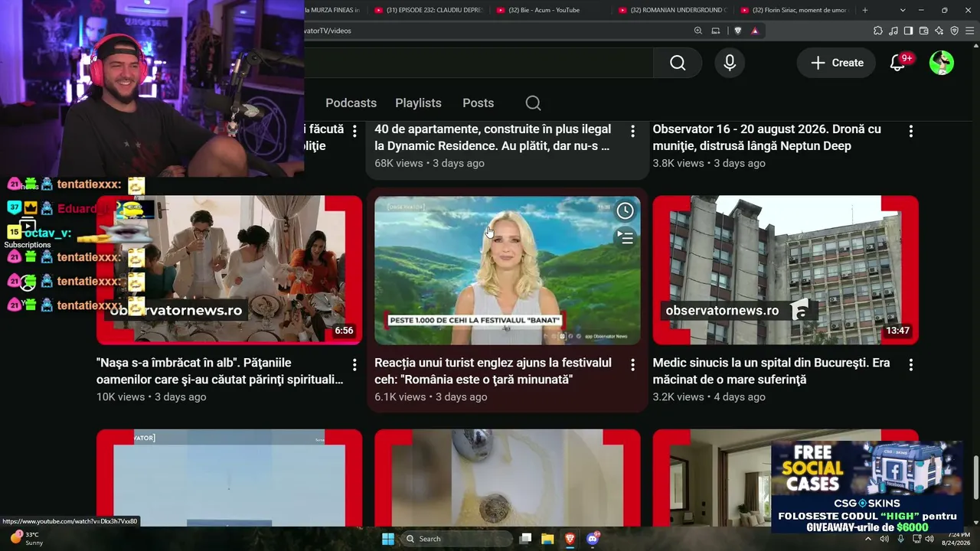Open video titled '40 de apartamente, construite în plus ilegal'
Viewport: 980px width, 551px height.
click(x=492, y=138)
